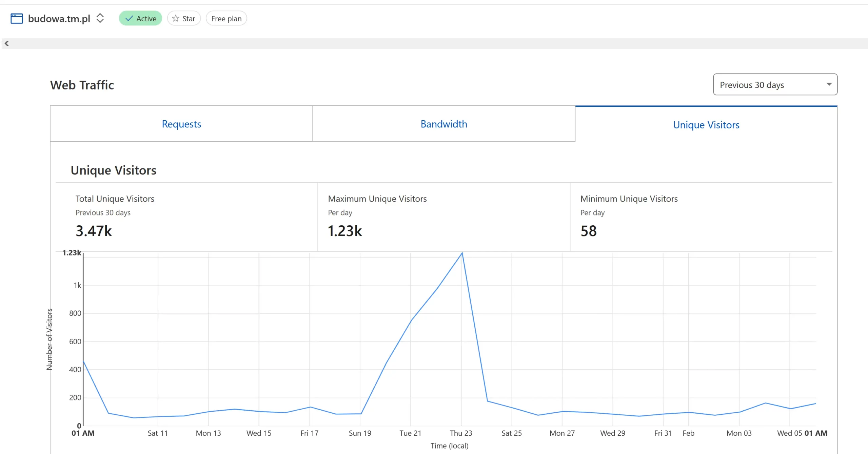This screenshot has height=454, width=868.
Task: Click the chart line at Wed 29
Action: [x=613, y=414]
